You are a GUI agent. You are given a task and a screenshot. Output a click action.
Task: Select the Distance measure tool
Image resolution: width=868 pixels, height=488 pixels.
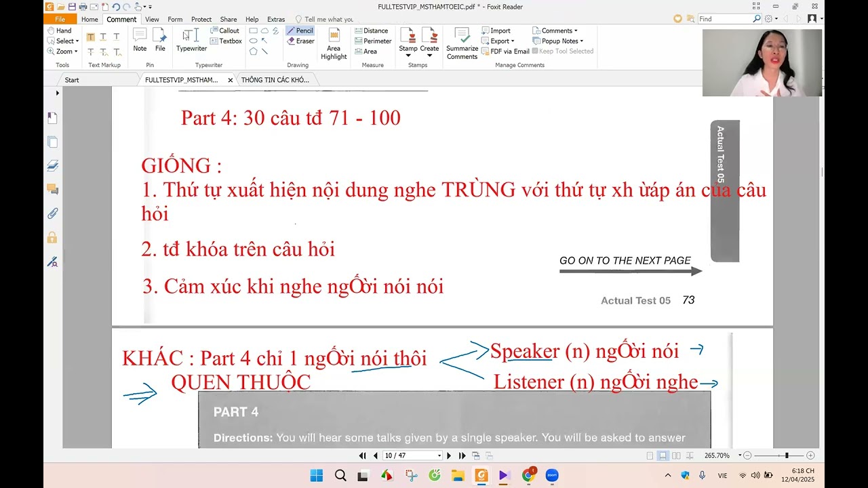372,30
